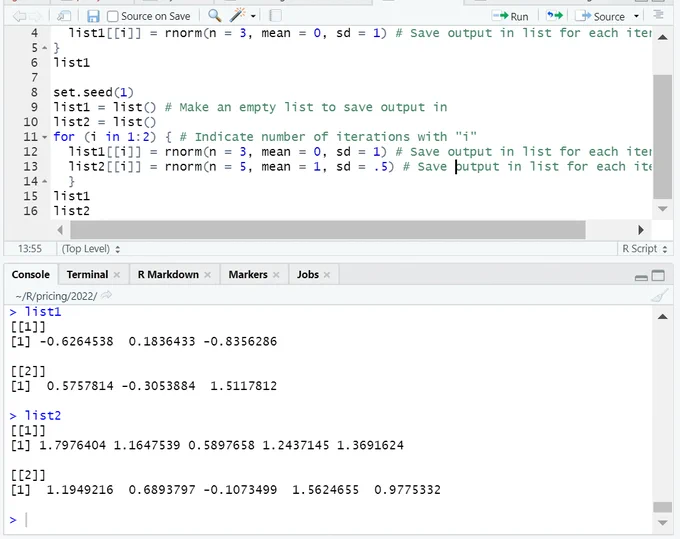Click the Re-run previous region icon
The image size is (680, 539).
click(x=554, y=16)
